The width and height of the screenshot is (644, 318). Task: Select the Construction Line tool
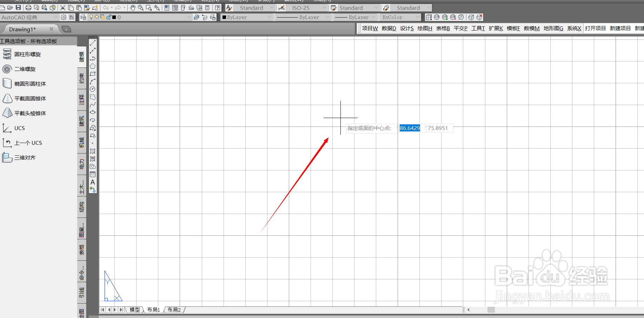coord(93,51)
